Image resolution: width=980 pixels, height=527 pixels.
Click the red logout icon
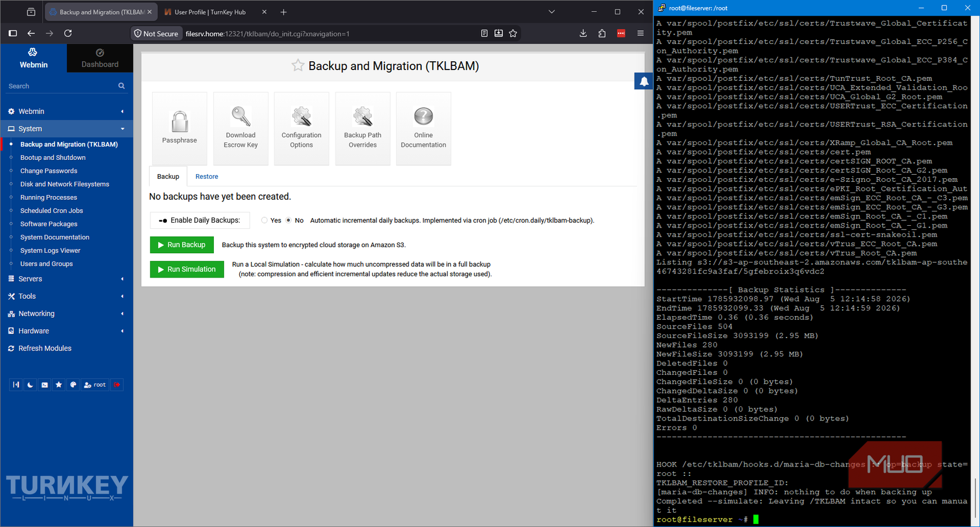(117, 385)
